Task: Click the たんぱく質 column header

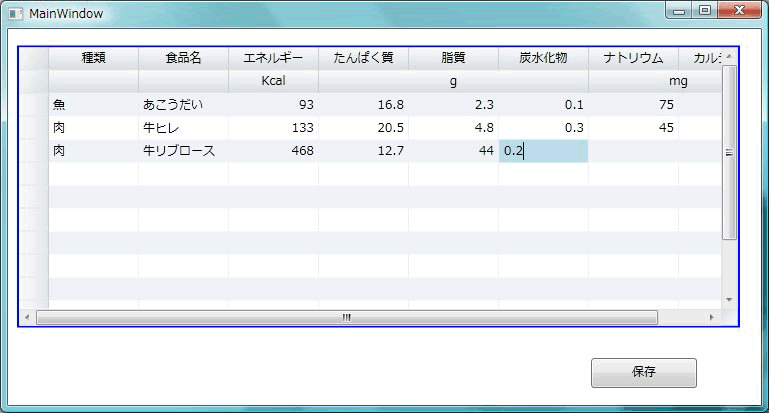Action: click(363, 58)
